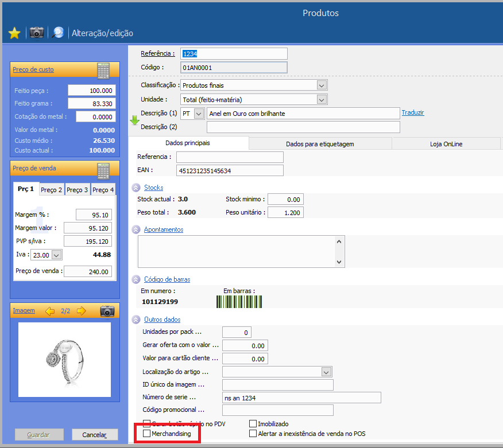Viewport: 503px width, 448px height.
Task: Switch to Dados para etiquetagem tab
Action: (x=320, y=144)
